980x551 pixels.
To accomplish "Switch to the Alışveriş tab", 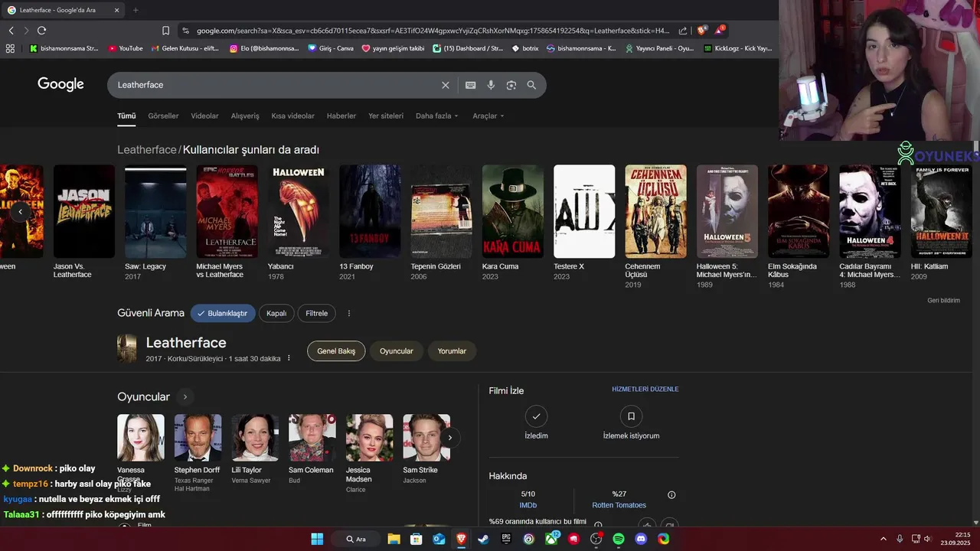I will click(245, 116).
